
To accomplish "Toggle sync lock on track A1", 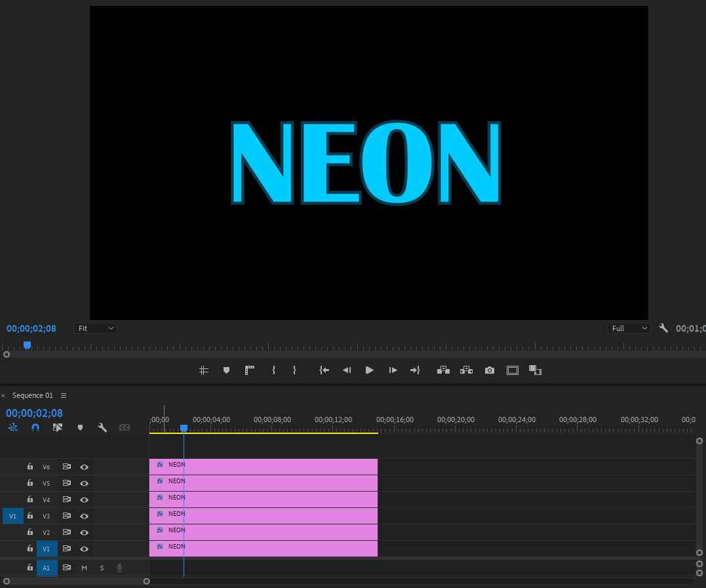I will click(x=67, y=567).
